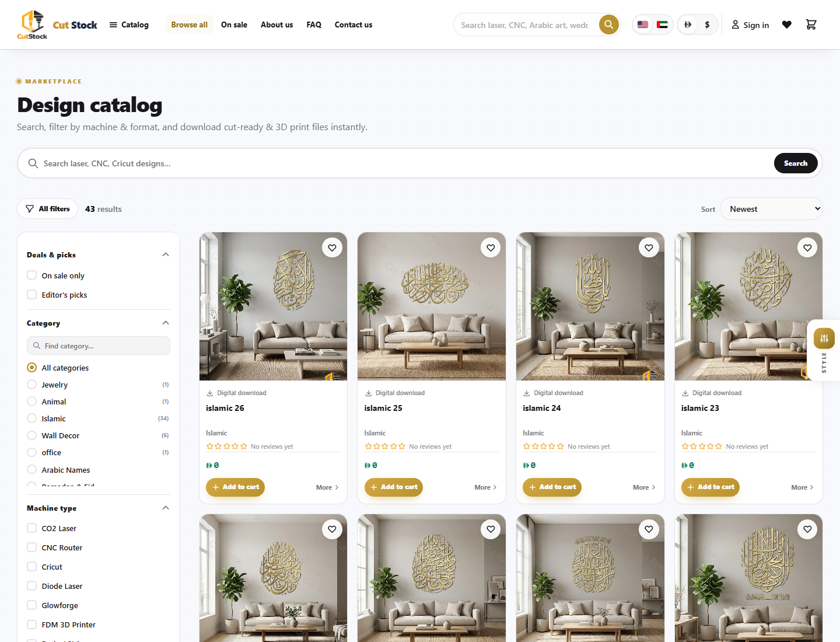Select the dollar currency symbol
The image size is (840, 642).
pos(707,25)
